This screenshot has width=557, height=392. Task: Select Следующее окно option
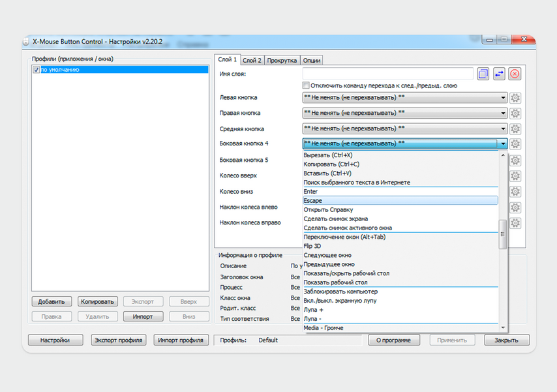point(400,255)
